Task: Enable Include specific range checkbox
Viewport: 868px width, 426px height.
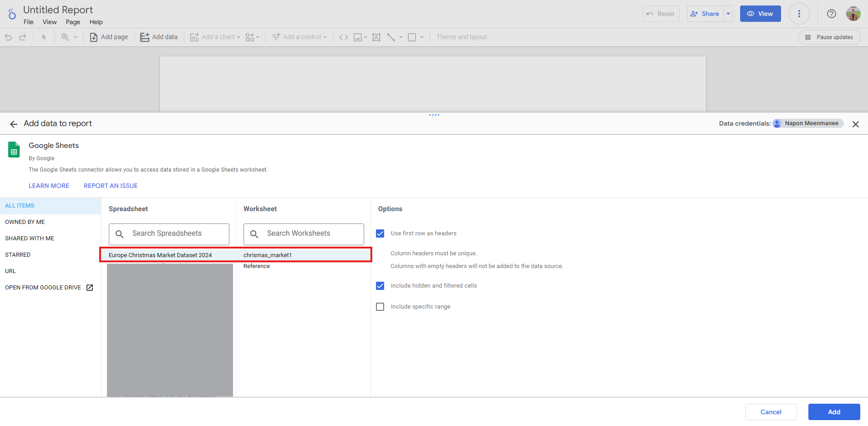Action: coord(380,307)
